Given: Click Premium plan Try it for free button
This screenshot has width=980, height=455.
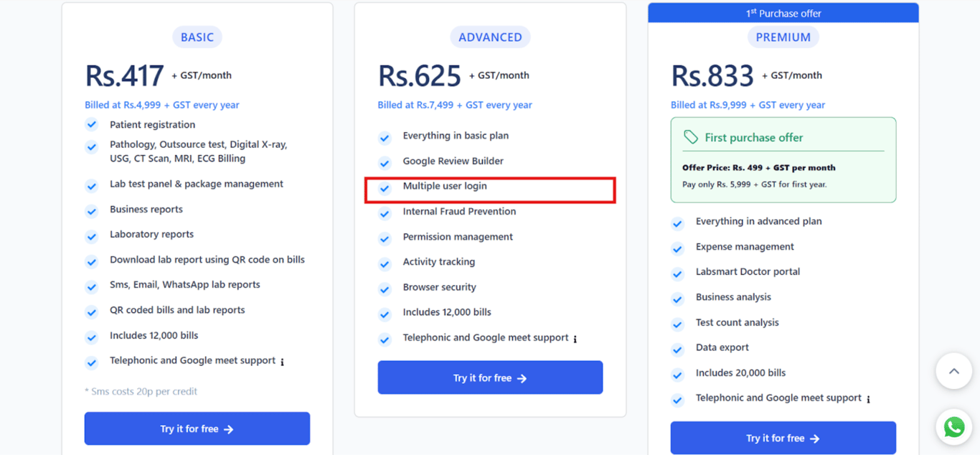Looking at the screenshot, I should click(783, 438).
